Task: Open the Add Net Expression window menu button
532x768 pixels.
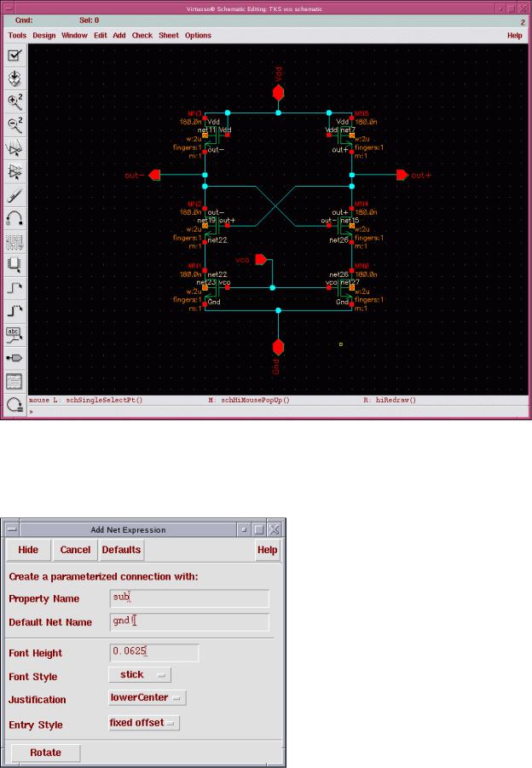Action: coord(12,529)
